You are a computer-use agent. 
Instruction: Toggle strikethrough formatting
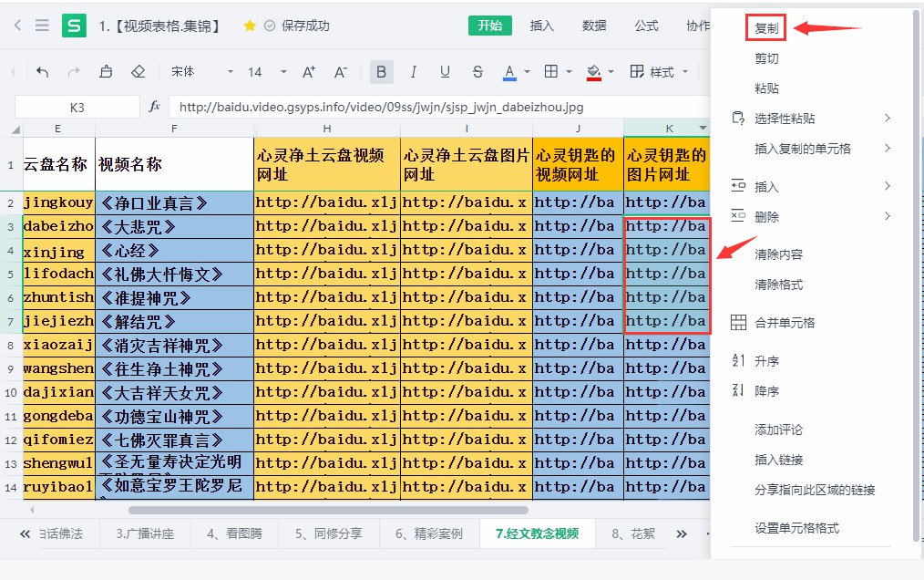(x=477, y=72)
